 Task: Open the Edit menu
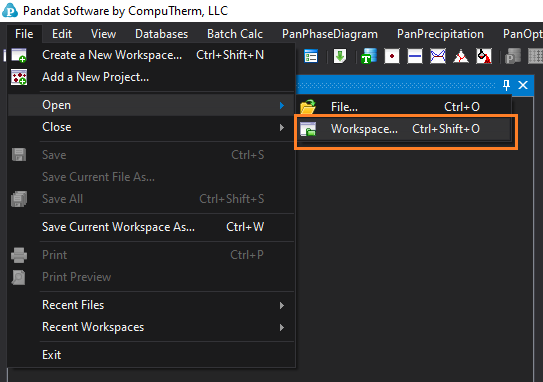pos(62,34)
